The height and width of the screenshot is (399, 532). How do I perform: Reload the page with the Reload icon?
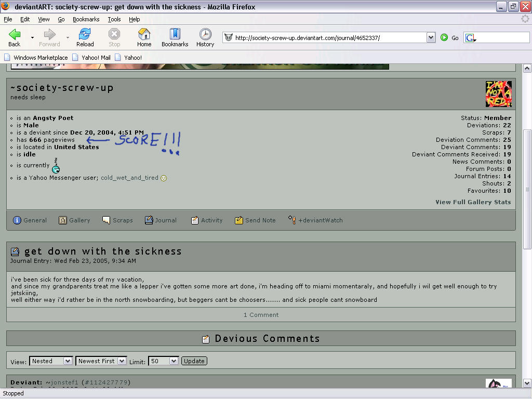[x=85, y=34]
